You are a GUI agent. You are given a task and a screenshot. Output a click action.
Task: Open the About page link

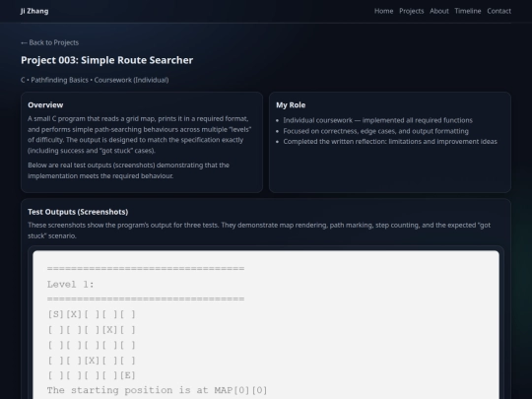coord(439,11)
